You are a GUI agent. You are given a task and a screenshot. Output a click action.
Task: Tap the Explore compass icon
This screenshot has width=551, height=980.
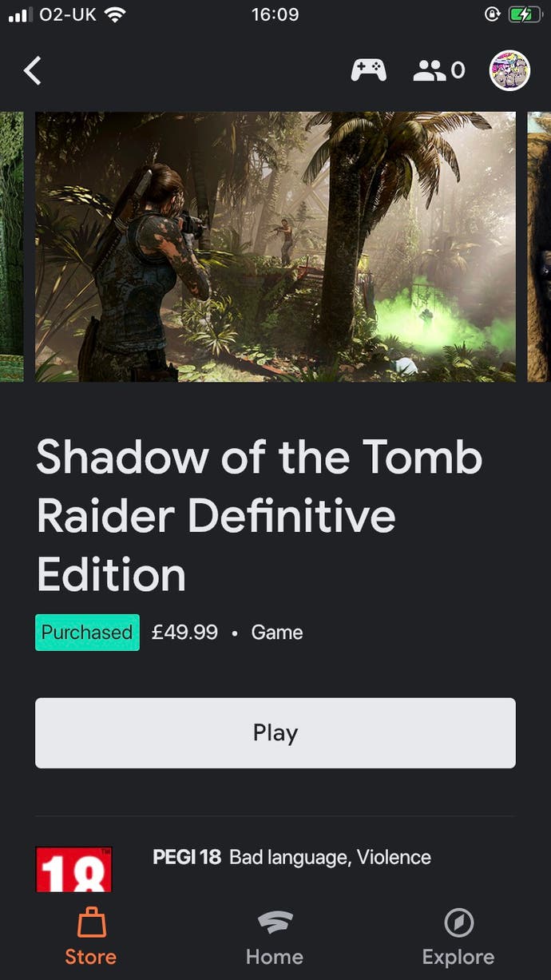point(458,923)
